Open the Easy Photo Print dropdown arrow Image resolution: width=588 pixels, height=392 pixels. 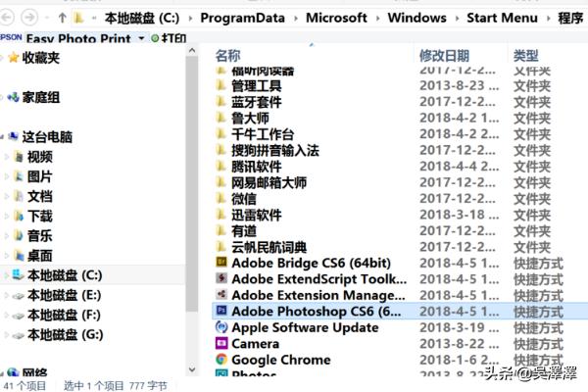141,37
